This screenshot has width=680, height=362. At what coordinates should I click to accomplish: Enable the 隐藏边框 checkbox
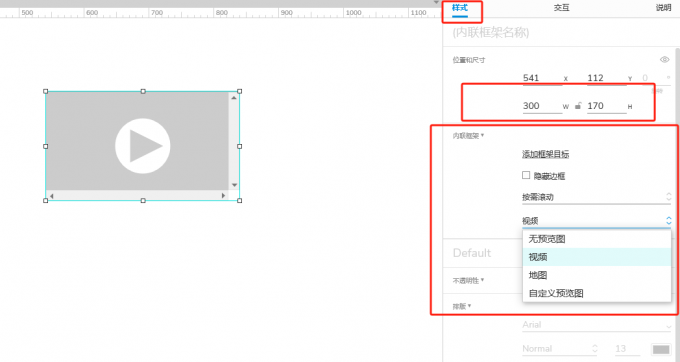coord(526,175)
